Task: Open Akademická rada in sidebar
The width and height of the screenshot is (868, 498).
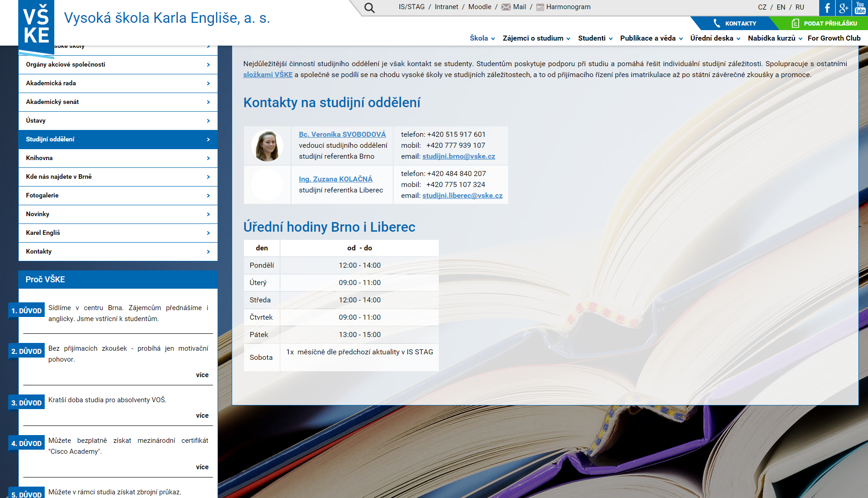Action: pos(118,83)
